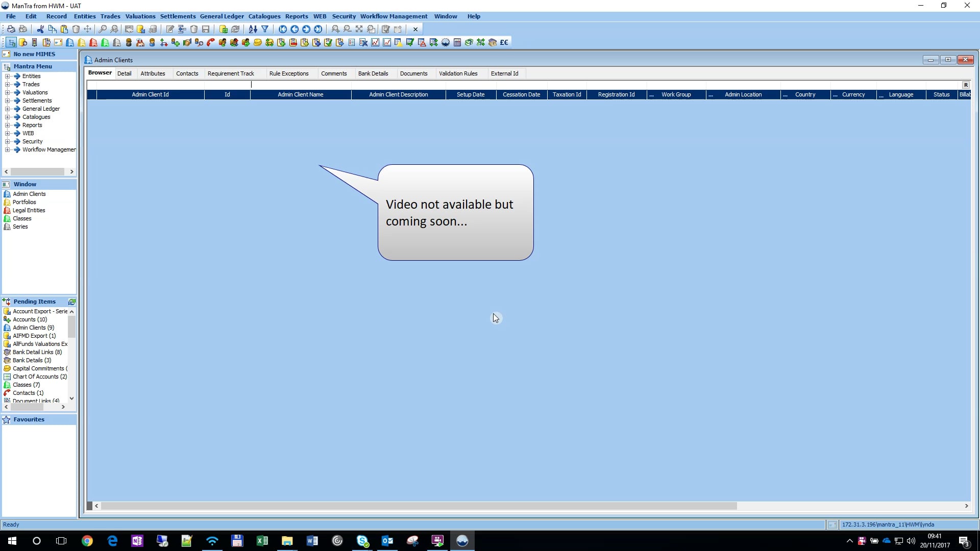The width and height of the screenshot is (980, 551).
Task: Switch to the Bank Details tab
Action: point(373,73)
